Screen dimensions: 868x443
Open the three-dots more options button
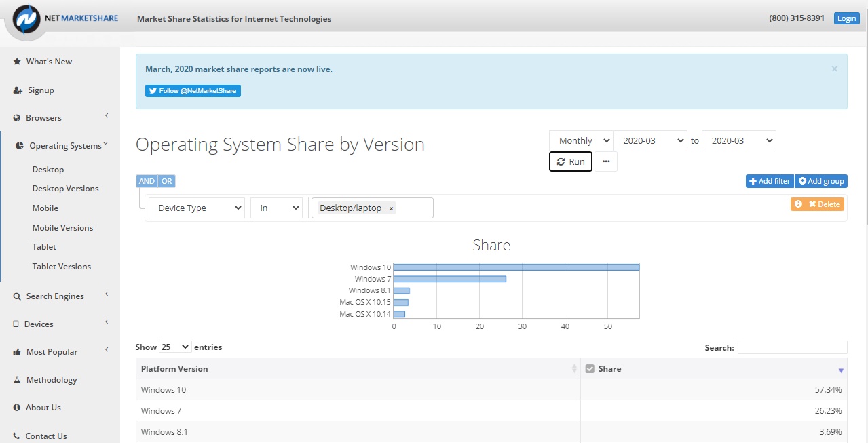pos(606,161)
